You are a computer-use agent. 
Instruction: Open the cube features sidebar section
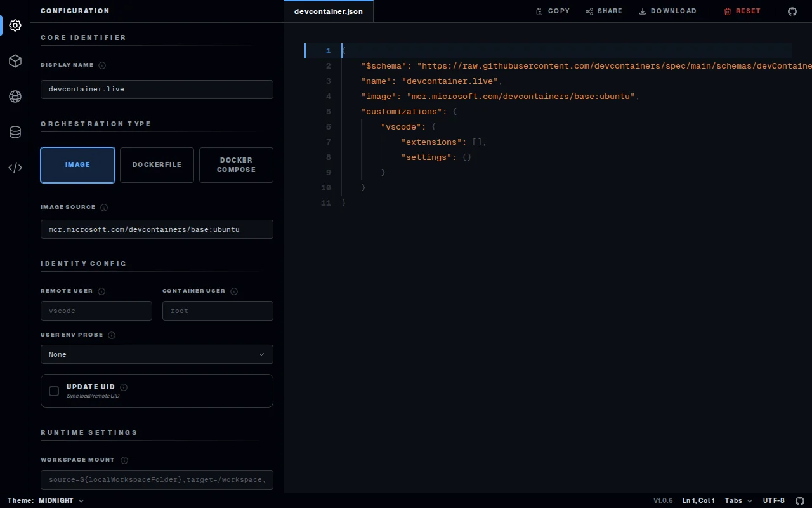[x=15, y=61]
